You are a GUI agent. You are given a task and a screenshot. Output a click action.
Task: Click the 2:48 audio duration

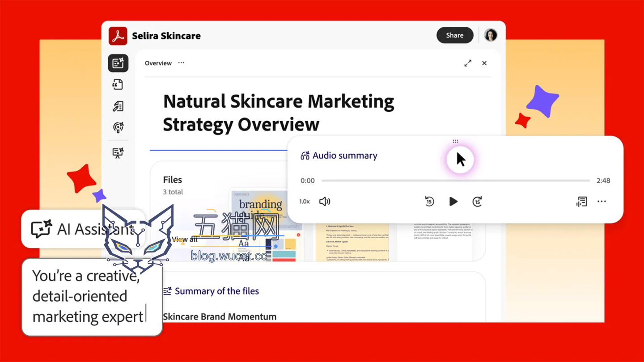tap(603, 181)
